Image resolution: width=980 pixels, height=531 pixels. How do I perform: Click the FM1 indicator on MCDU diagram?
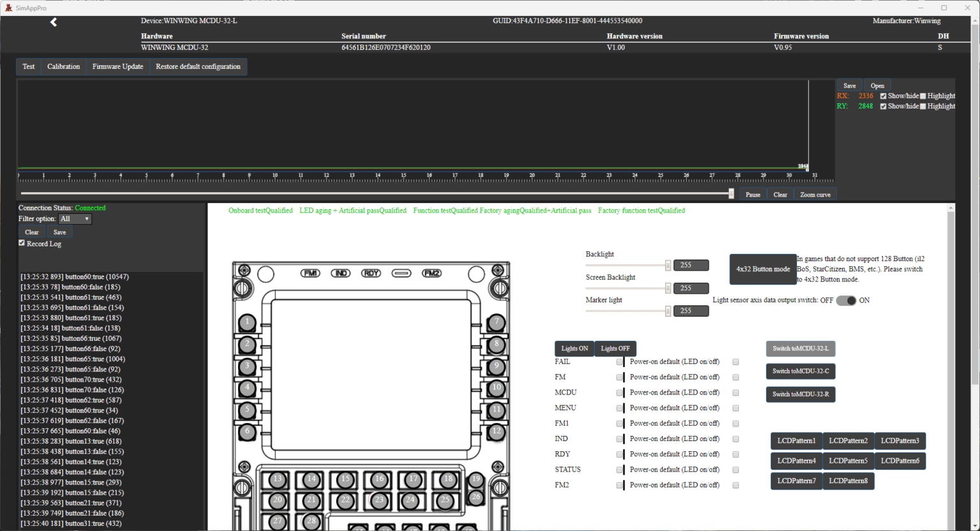(310, 273)
